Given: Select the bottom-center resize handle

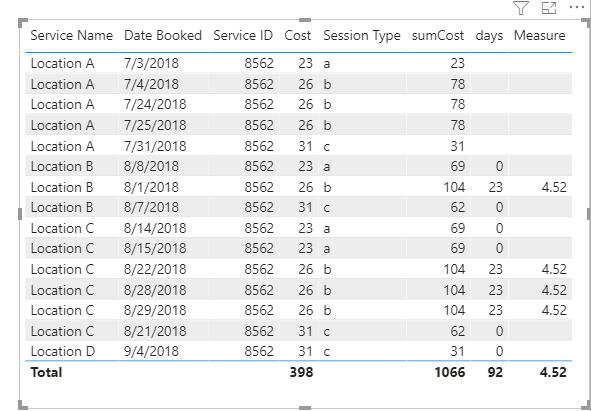Looking at the screenshot, I should coord(305,408).
